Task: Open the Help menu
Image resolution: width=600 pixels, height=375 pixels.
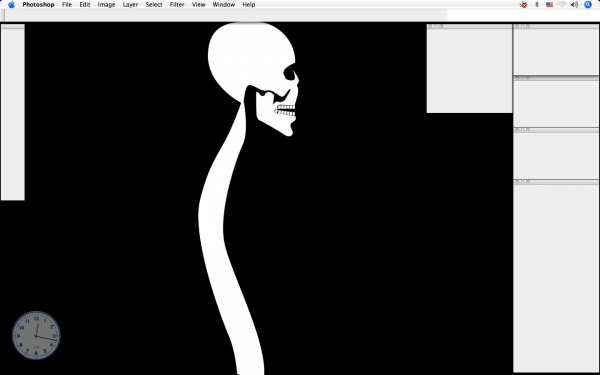Action: tap(249, 5)
